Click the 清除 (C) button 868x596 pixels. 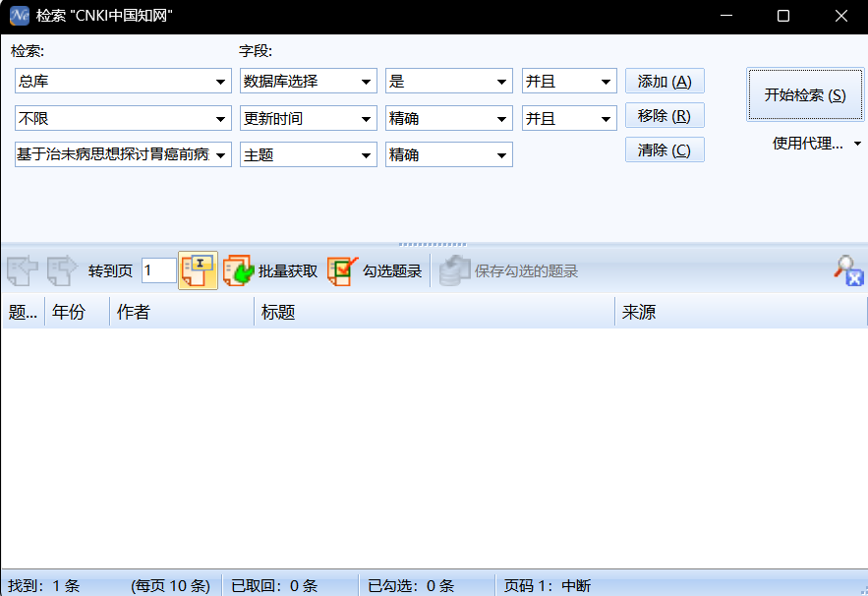[x=665, y=150]
